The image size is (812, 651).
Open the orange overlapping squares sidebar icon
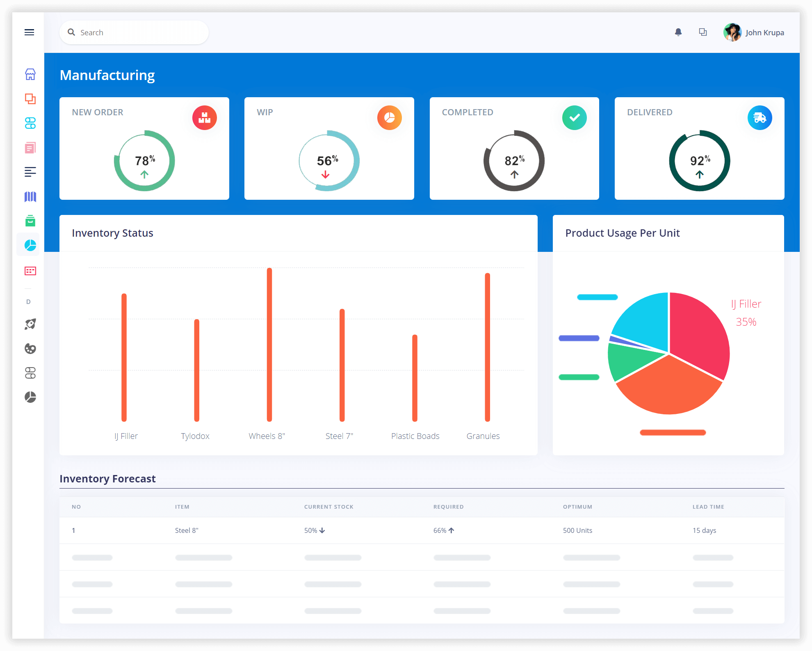point(30,99)
